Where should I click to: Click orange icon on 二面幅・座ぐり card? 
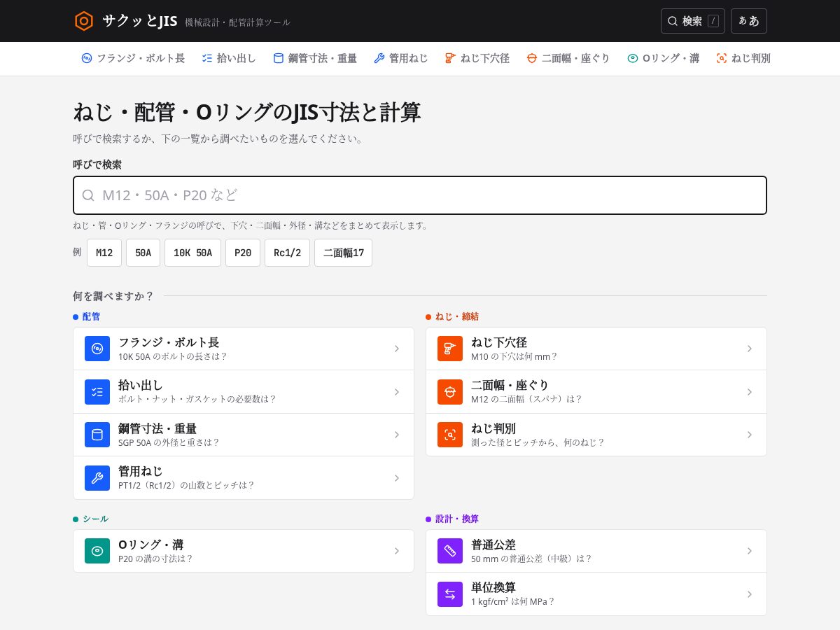[450, 392]
